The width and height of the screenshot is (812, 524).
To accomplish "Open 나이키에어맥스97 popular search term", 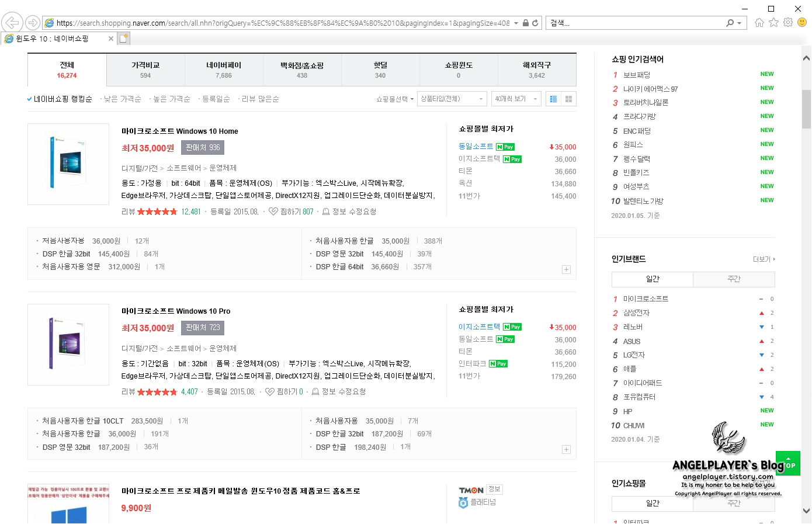I will tap(651, 89).
